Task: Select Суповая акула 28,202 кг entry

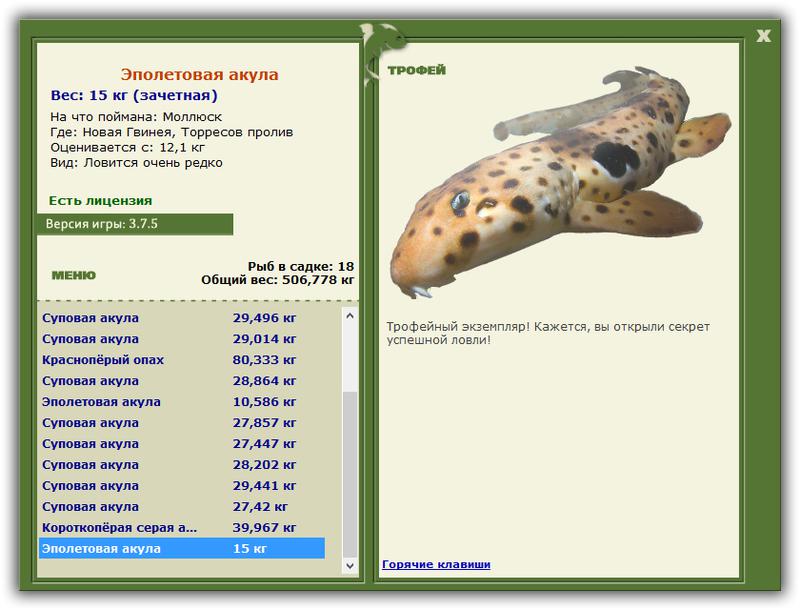Action: coord(182,465)
